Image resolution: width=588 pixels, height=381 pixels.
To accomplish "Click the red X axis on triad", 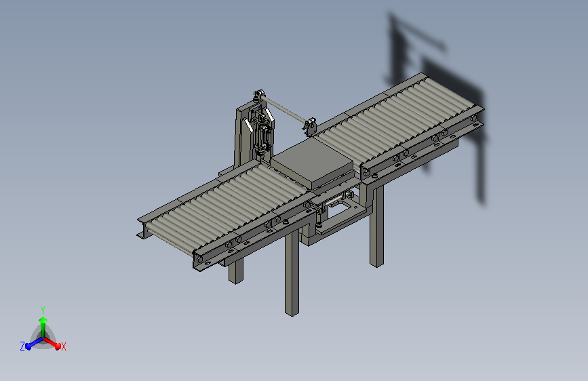I will pos(52,343).
